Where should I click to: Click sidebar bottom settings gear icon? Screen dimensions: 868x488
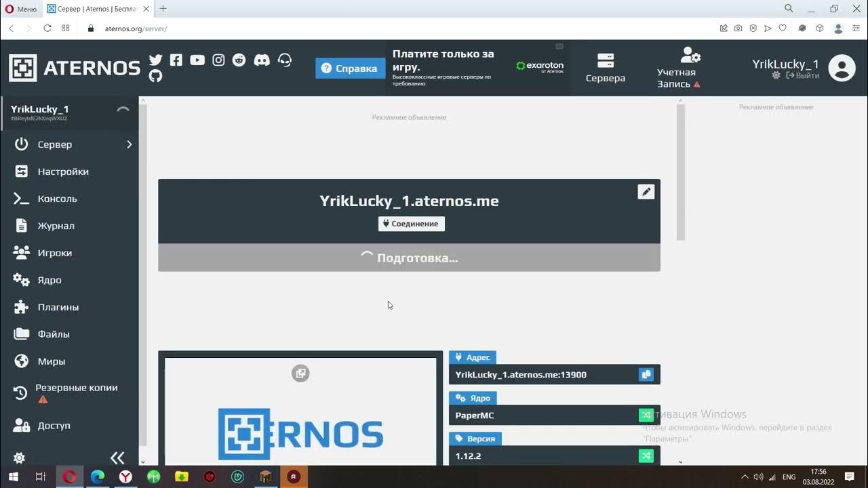tap(19, 457)
